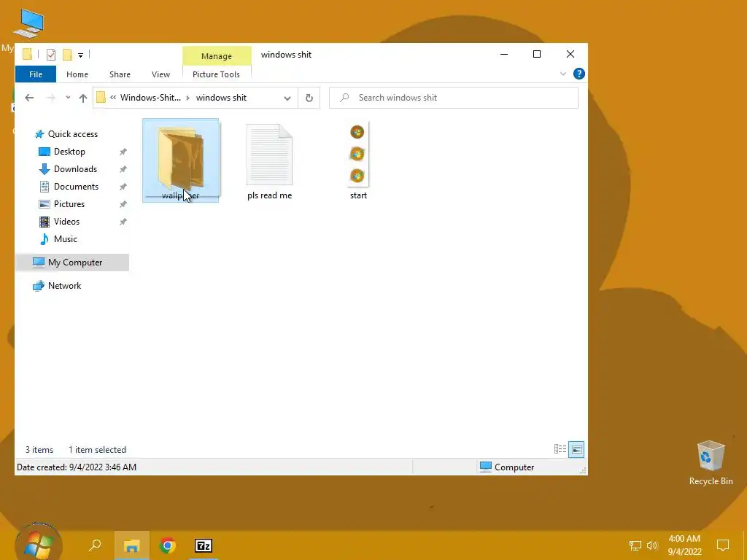The height and width of the screenshot is (560, 747).
Task: Select Quick access in navigation pane
Action: pyautogui.click(x=72, y=134)
